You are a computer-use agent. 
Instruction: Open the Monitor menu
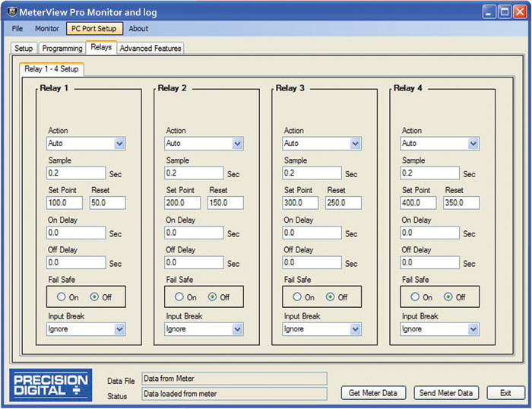pyautogui.click(x=47, y=29)
